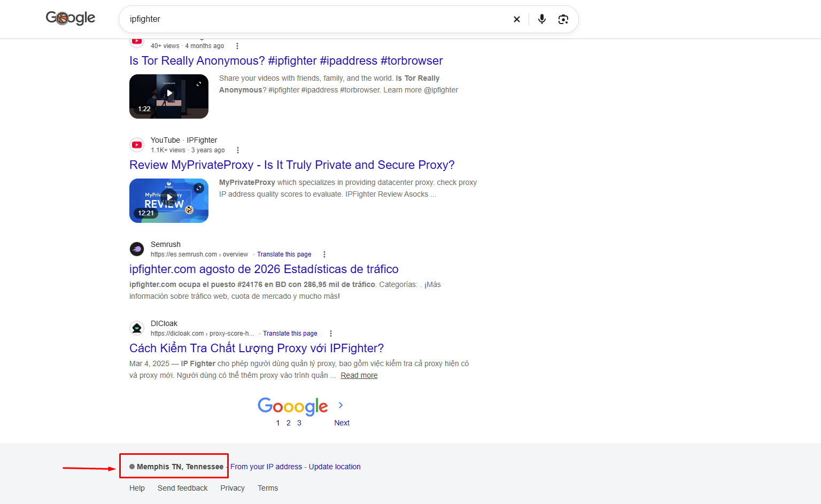Play the MyPrivateProxy Review video thumbnail
821x504 pixels.
click(x=169, y=200)
